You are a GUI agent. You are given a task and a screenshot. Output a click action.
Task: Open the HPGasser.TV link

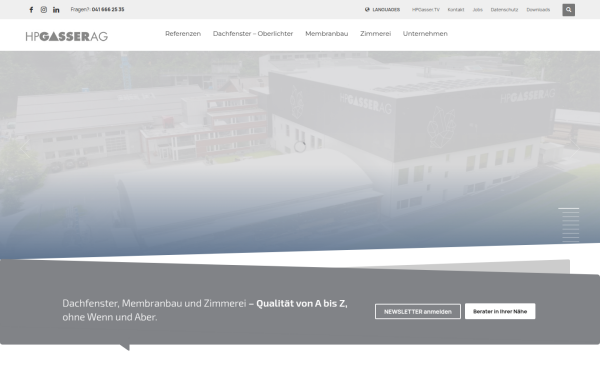click(x=426, y=10)
